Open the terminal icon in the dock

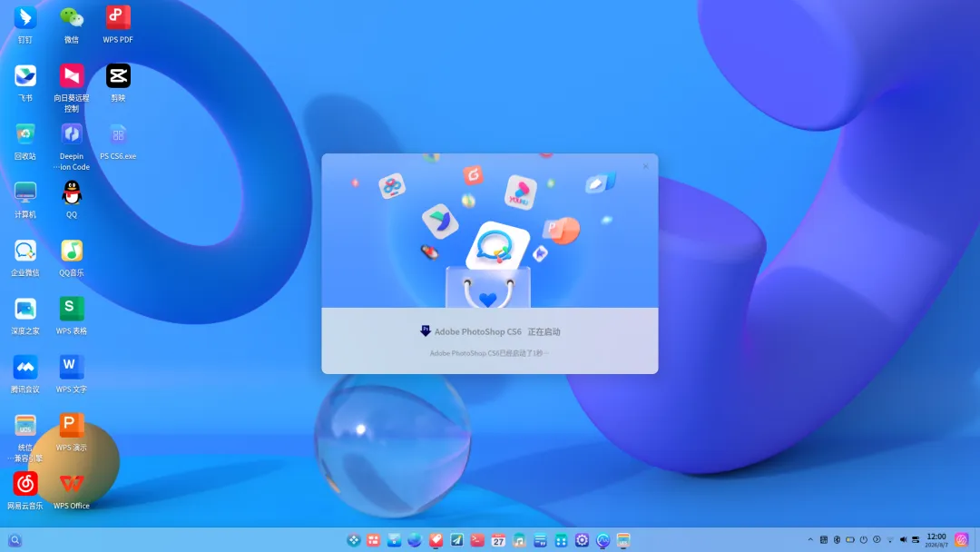[477, 540]
